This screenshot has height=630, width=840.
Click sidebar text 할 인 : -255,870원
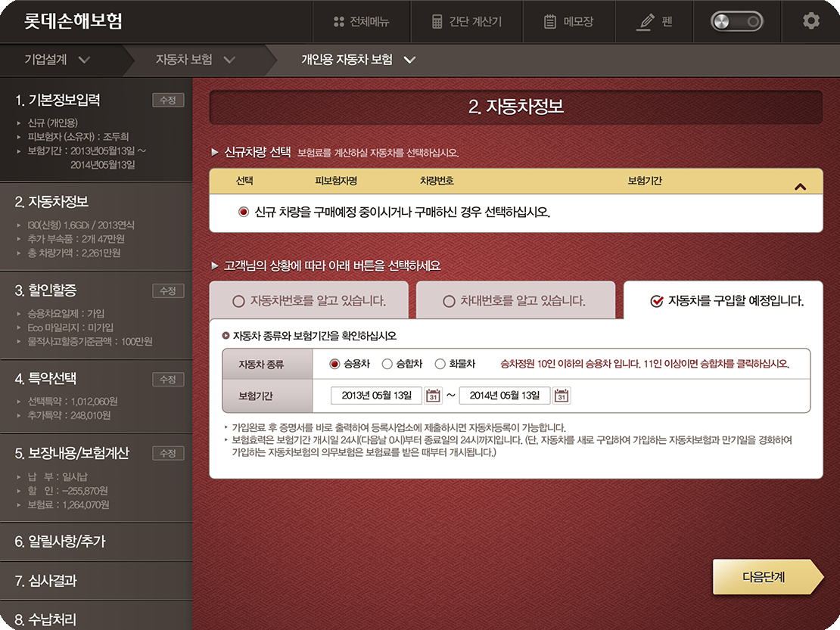point(68,491)
